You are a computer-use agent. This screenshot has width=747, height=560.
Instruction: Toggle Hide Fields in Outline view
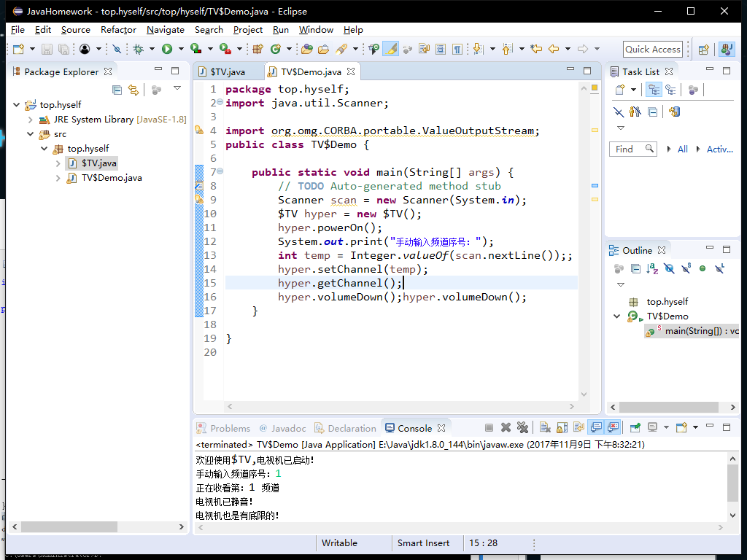[669, 268]
